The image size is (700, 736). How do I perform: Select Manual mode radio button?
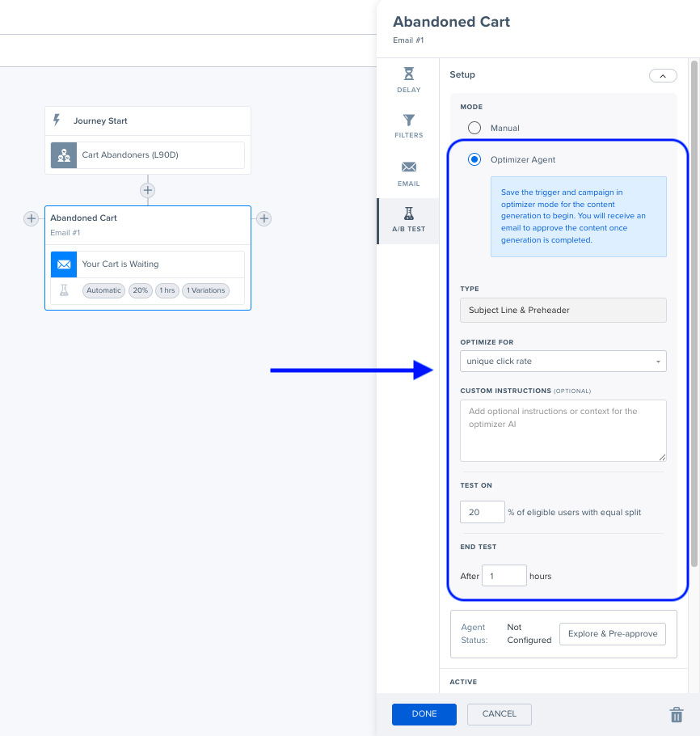(474, 128)
